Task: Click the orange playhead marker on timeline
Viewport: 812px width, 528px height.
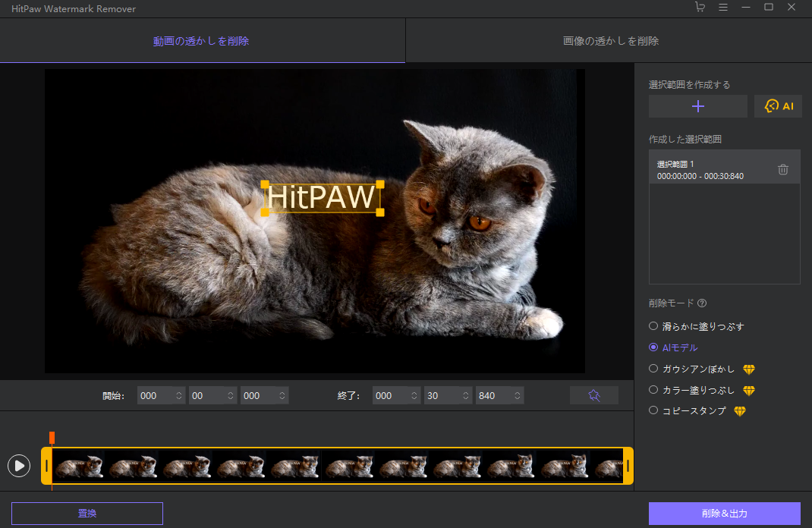Action: pyautogui.click(x=52, y=438)
